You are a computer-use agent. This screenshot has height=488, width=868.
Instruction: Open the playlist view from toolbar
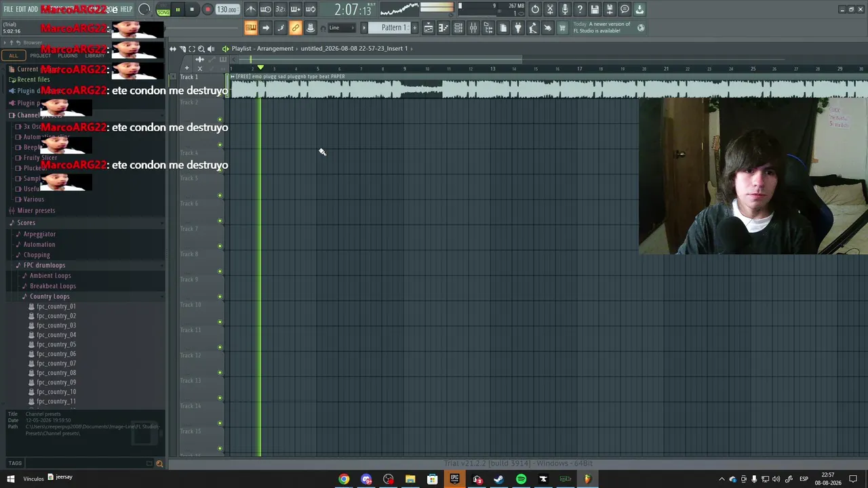[429, 28]
